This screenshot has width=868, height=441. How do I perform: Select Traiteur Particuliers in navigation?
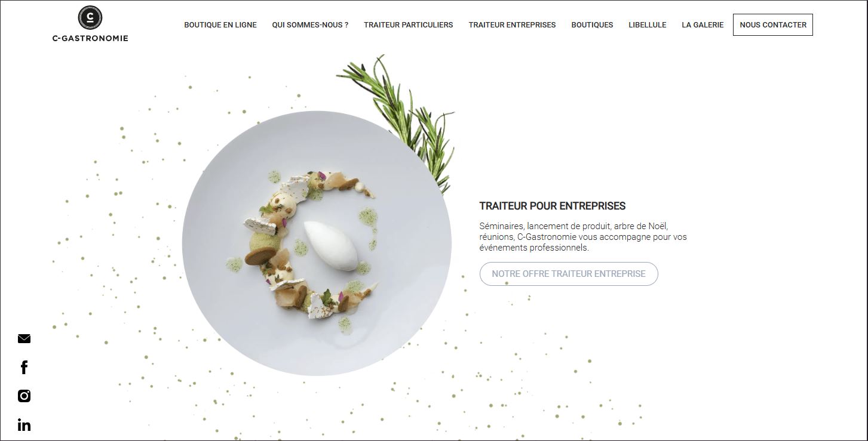(x=409, y=25)
